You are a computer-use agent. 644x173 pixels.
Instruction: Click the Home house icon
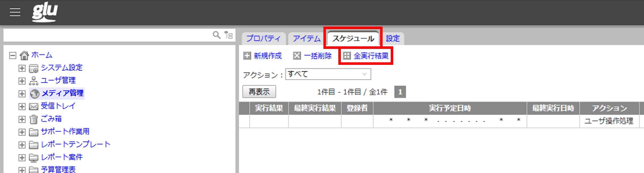(24, 55)
